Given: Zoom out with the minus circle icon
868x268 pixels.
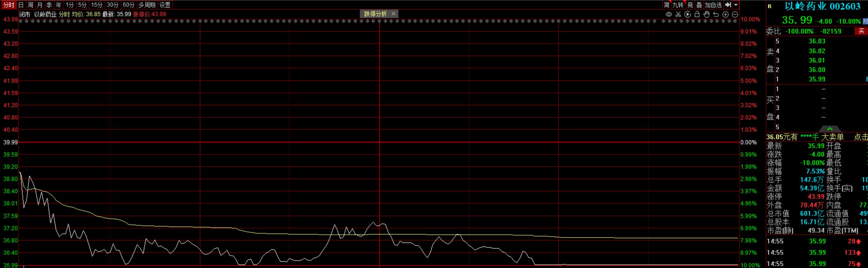Looking at the screenshot, I should click(735, 14).
